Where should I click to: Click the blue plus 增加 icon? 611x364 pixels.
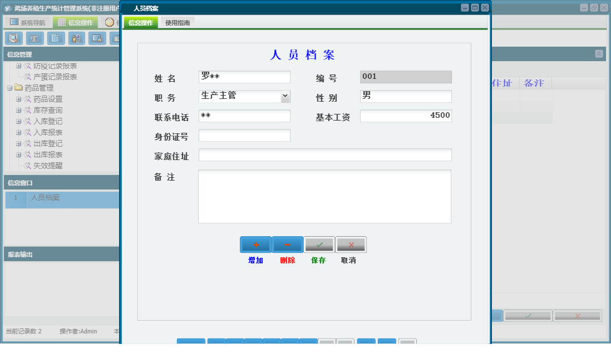pos(255,244)
